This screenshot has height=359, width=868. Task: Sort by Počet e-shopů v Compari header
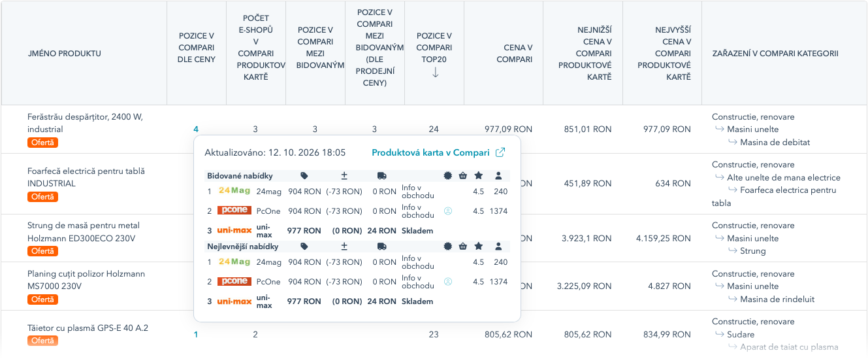click(256, 47)
